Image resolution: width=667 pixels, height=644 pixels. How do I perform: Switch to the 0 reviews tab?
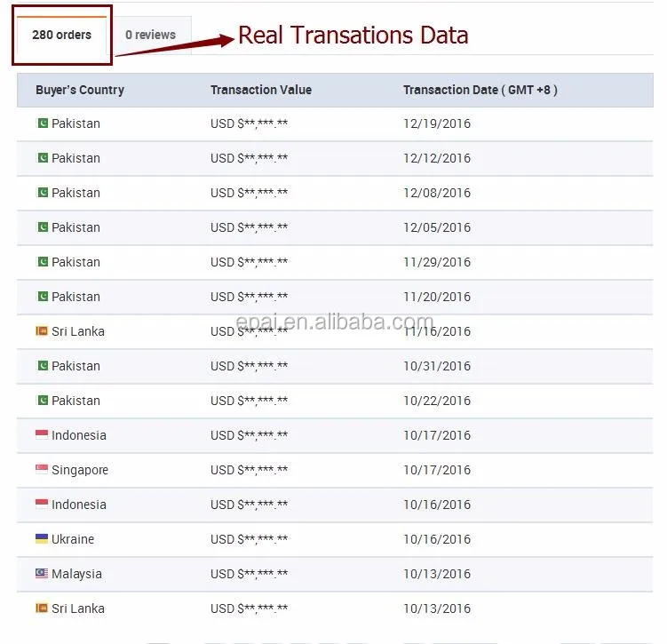pyautogui.click(x=150, y=35)
